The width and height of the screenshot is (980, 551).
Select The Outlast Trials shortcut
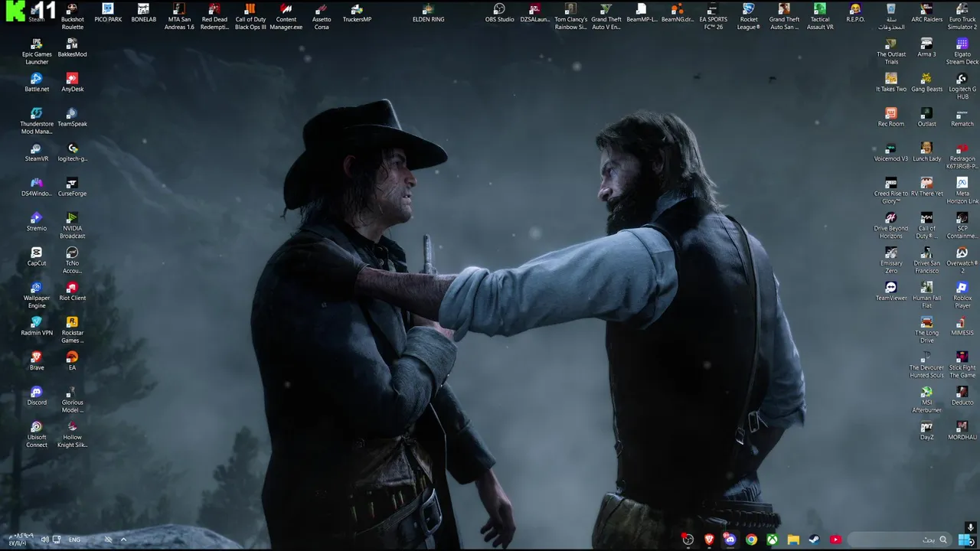tap(891, 51)
